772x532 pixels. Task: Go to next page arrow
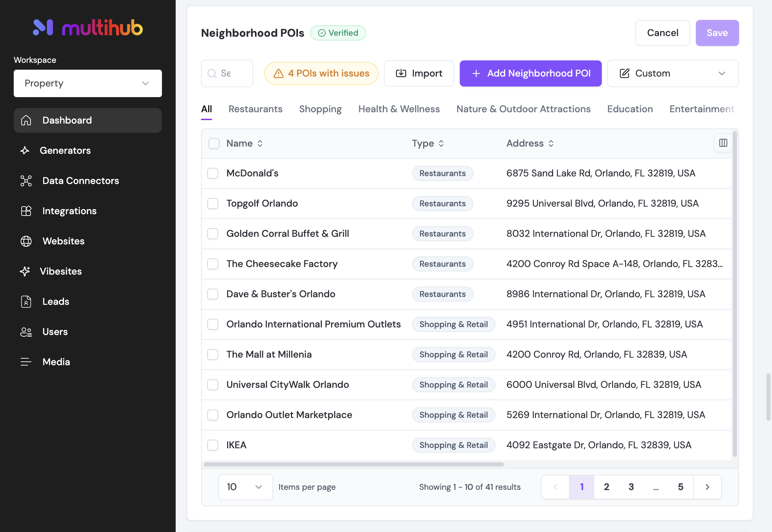pos(707,487)
